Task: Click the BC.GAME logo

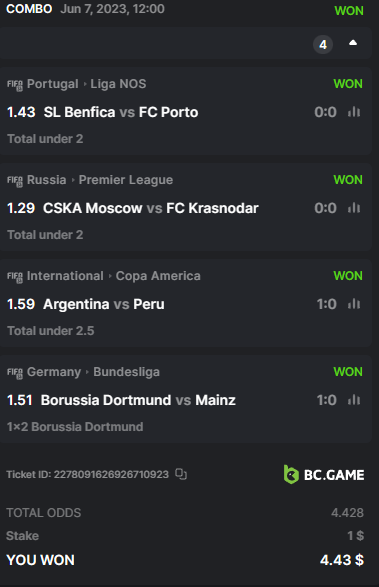Action: 324,474
